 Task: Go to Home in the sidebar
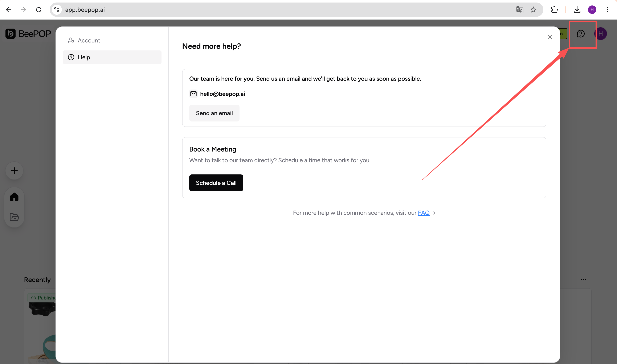tap(14, 197)
